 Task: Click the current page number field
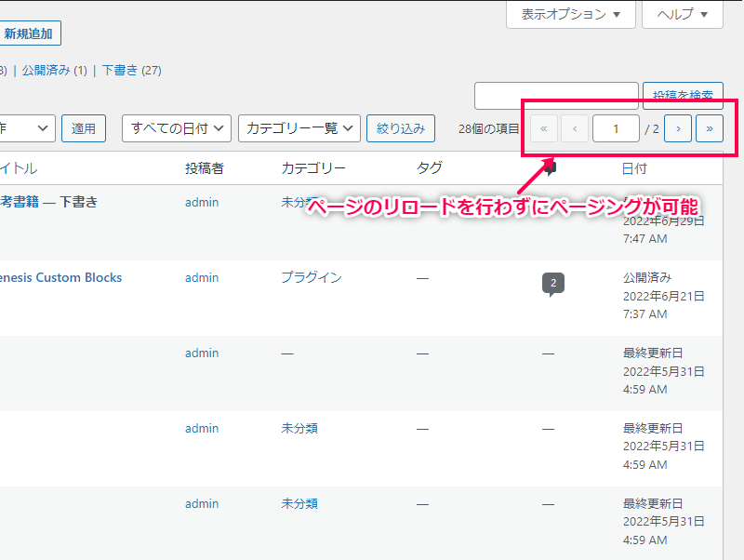click(x=616, y=128)
